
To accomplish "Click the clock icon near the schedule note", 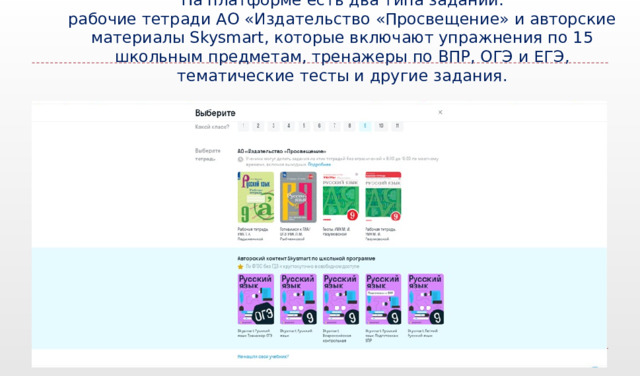I will coord(240,159).
